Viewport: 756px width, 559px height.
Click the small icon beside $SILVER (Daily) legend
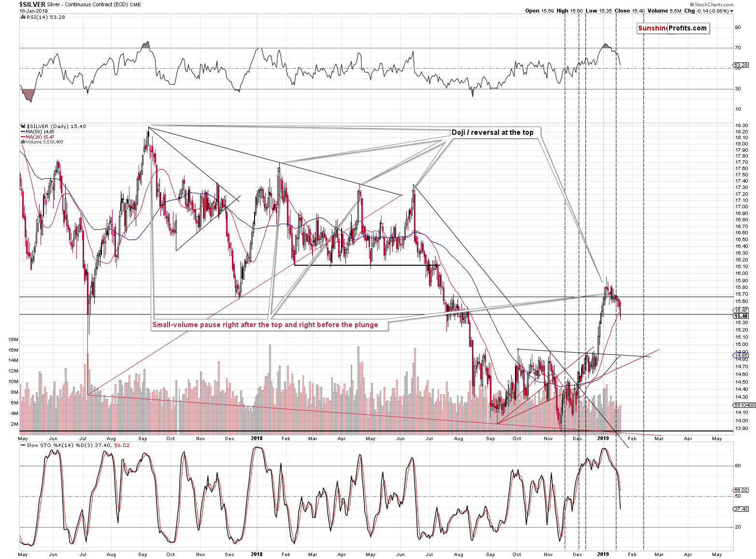(22, 126)
